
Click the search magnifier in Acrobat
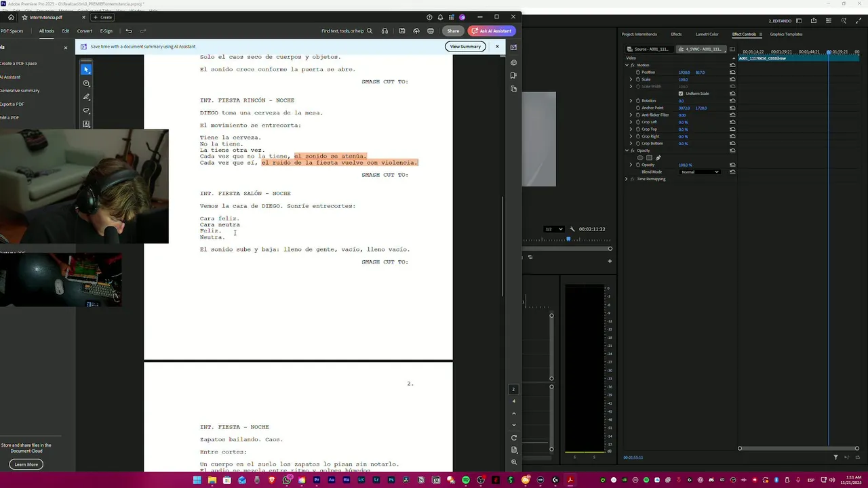[370, 30]
